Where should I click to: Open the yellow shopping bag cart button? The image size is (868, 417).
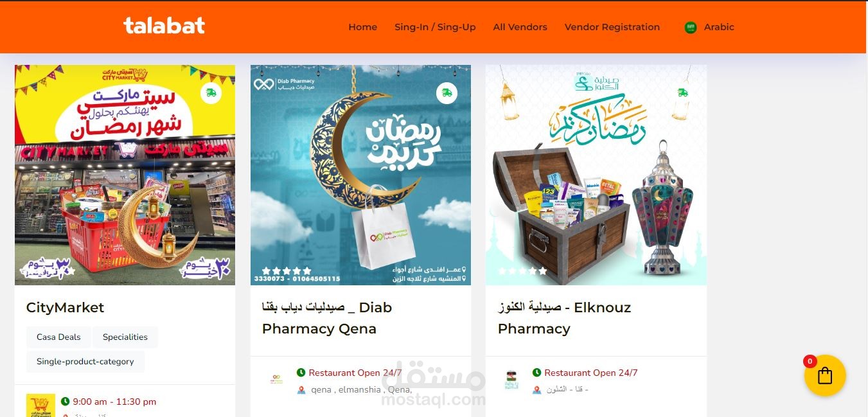[x=825, y=375]
